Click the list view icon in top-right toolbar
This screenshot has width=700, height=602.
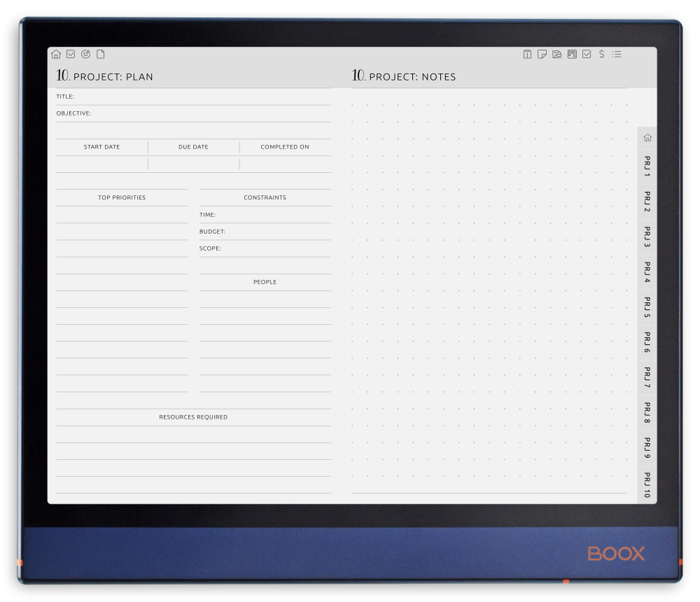[616, 54]
